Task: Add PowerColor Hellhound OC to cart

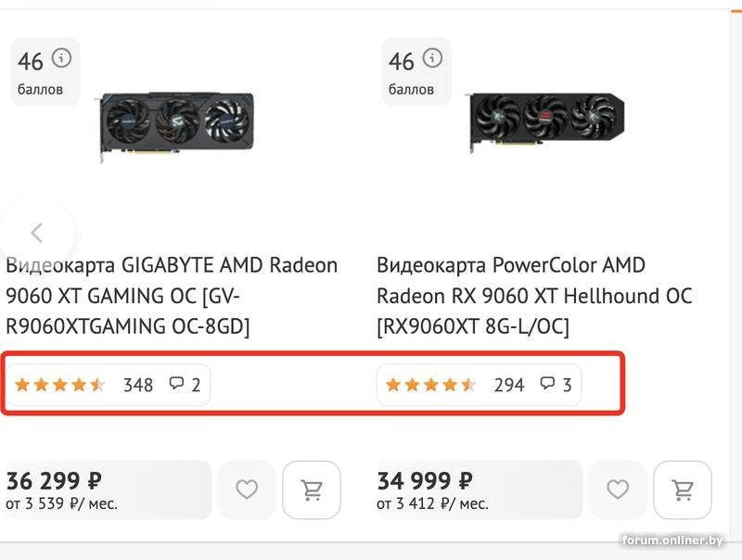Action: tap(683, 490)
